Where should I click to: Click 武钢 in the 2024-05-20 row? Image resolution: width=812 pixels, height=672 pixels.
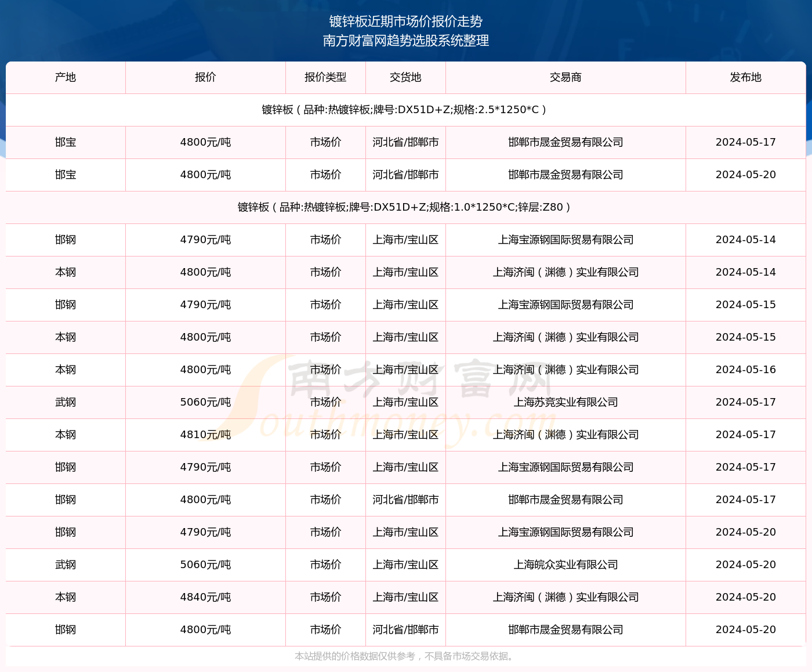click(66, 565)
